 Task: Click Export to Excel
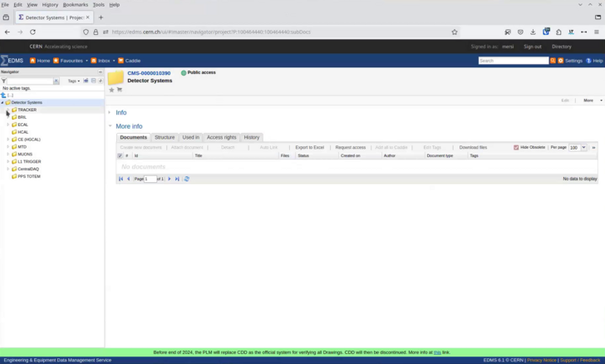(310, 147)
